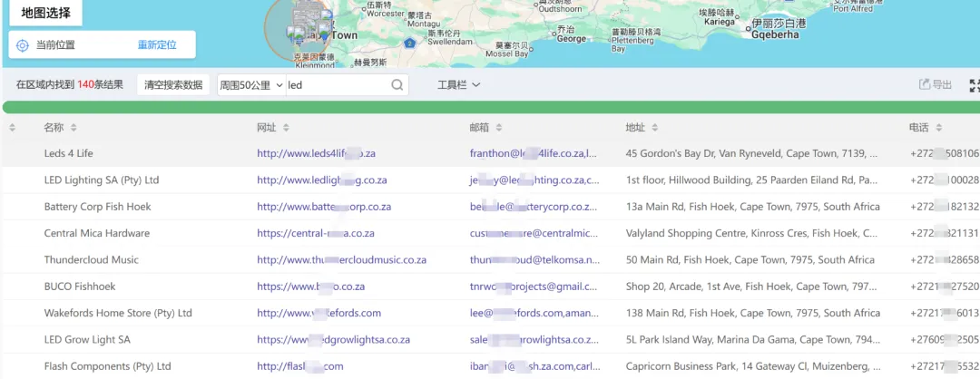This screenshot has height=379, width=980.
Task: Click the 140条结果 results count text
Action: [x=100, y=85]
